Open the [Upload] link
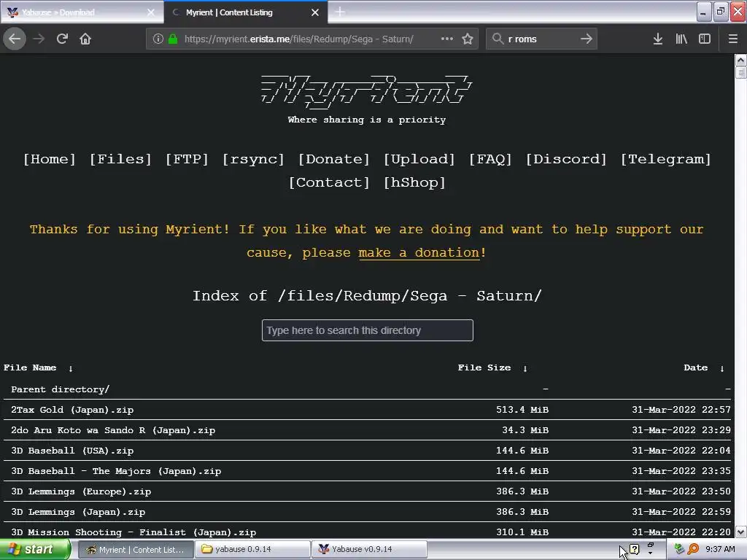 (x=419, y=159)
